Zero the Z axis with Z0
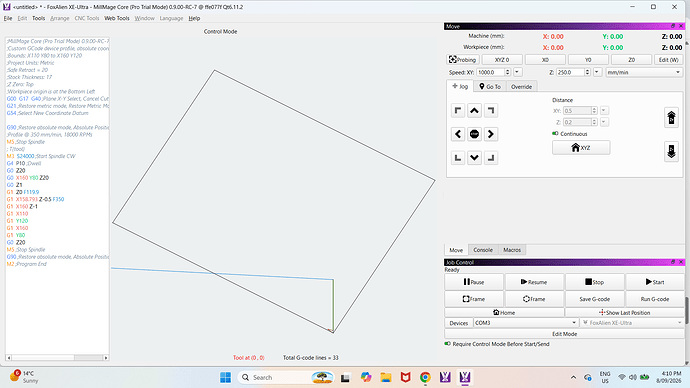Screen dimensions: 690x388 [x=631, y=59]
